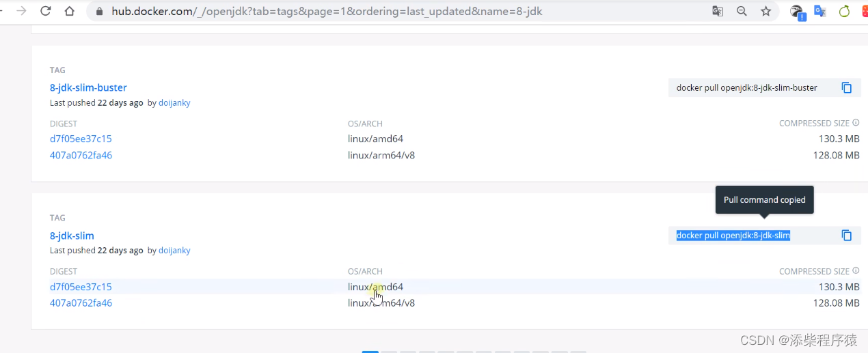Viewport: 868px width, 353px height.
Task: Open doijanky profile under 8-jdk-slim
Action: click(174, 251)
